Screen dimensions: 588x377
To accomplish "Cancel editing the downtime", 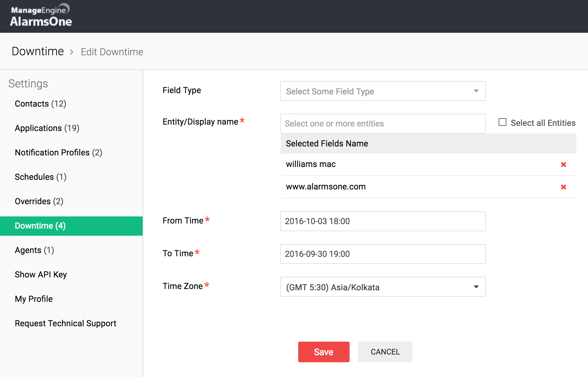I will tap(385, 352).
